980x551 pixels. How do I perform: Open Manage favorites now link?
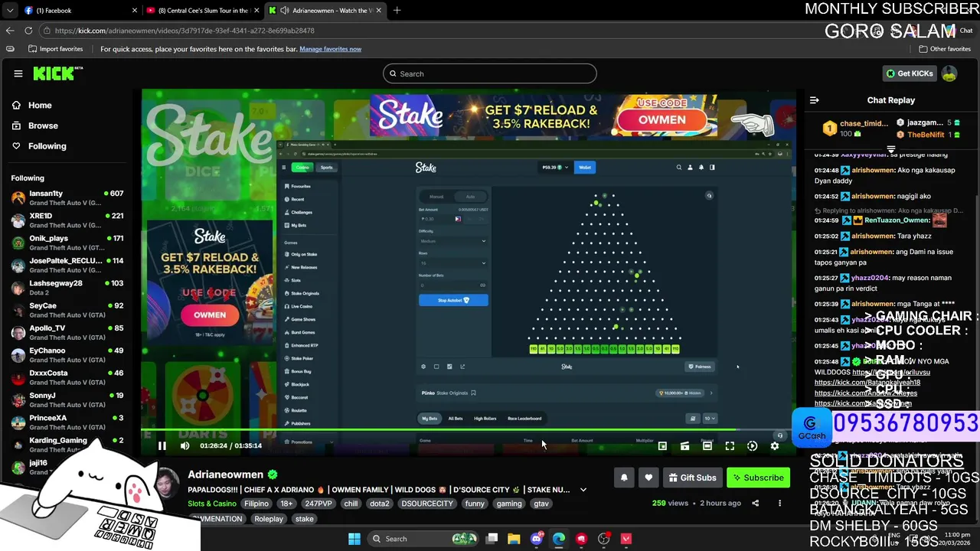[330, 49]
